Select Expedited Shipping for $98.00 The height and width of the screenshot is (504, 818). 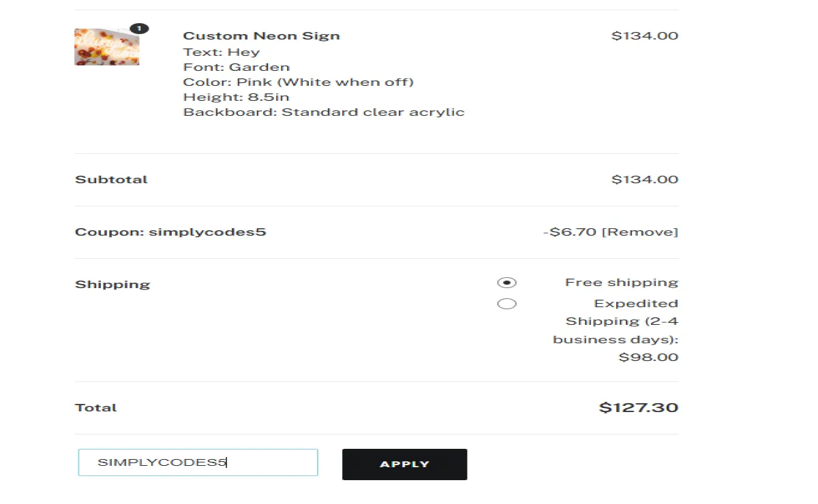click(x=506, y=303)
